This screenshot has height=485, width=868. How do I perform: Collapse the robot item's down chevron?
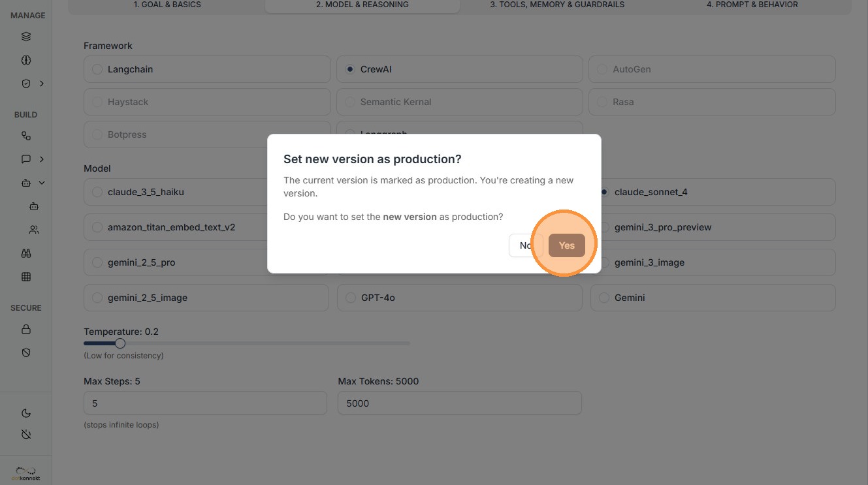(x=42, y=183)
